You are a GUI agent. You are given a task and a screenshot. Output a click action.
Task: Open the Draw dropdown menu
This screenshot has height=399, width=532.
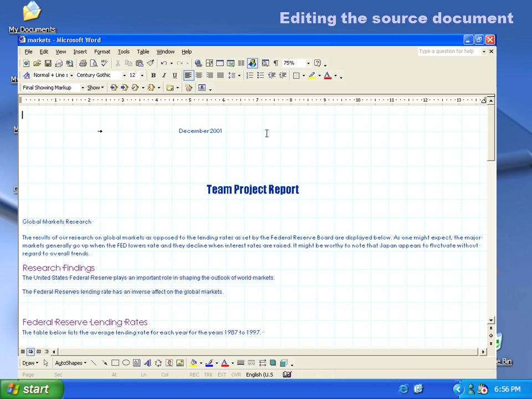coord(30,363)
